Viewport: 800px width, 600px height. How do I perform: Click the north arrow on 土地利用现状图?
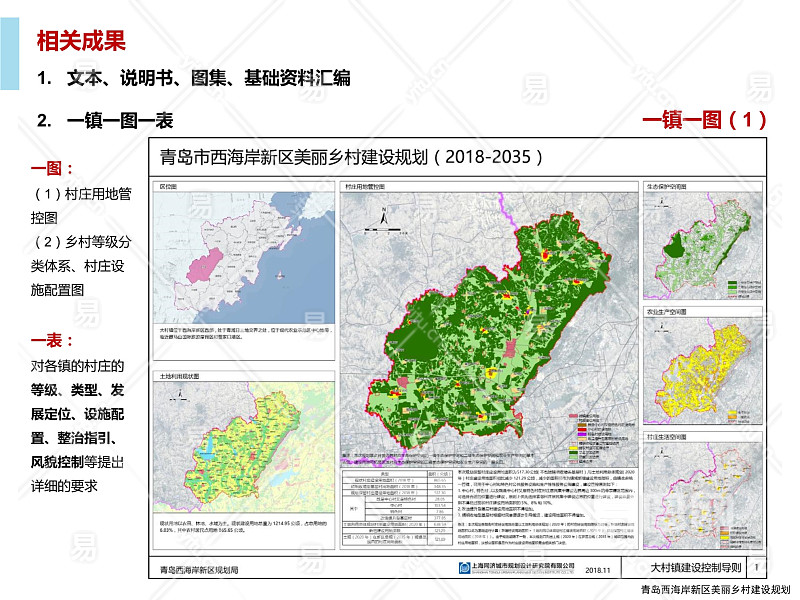click(180, 394)
